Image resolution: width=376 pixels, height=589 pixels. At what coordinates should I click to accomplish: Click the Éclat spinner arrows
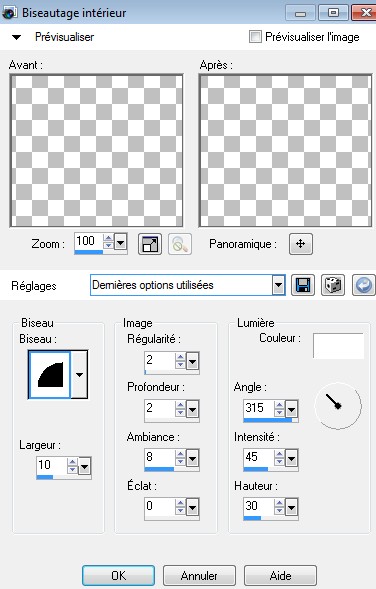[x=180, y=507]
